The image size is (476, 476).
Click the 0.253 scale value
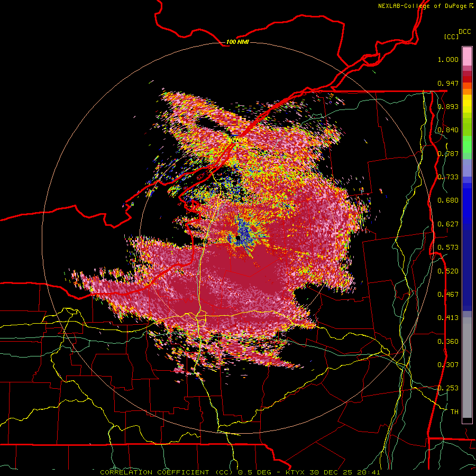click(448, 388)
